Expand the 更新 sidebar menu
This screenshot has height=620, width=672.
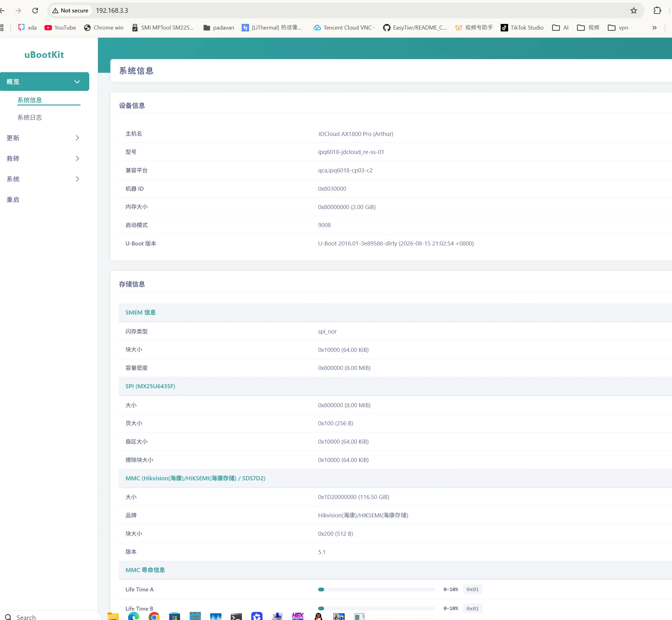click(x=44, y=138)
